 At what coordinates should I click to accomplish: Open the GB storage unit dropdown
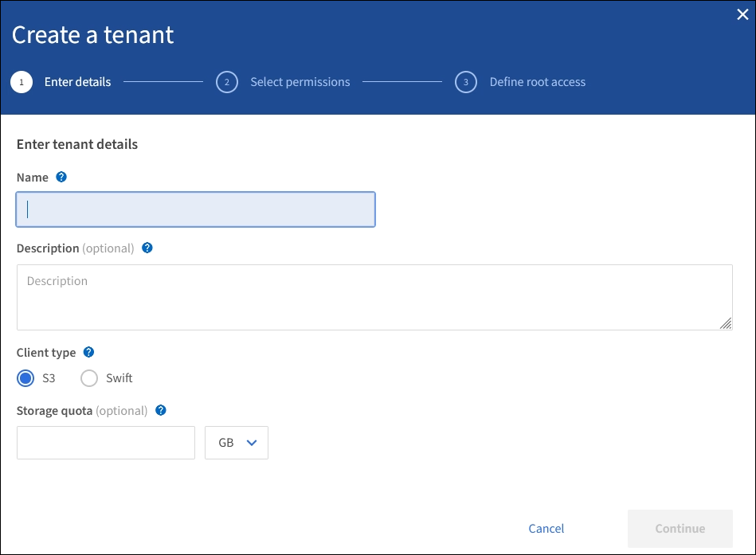coord(237,443)
